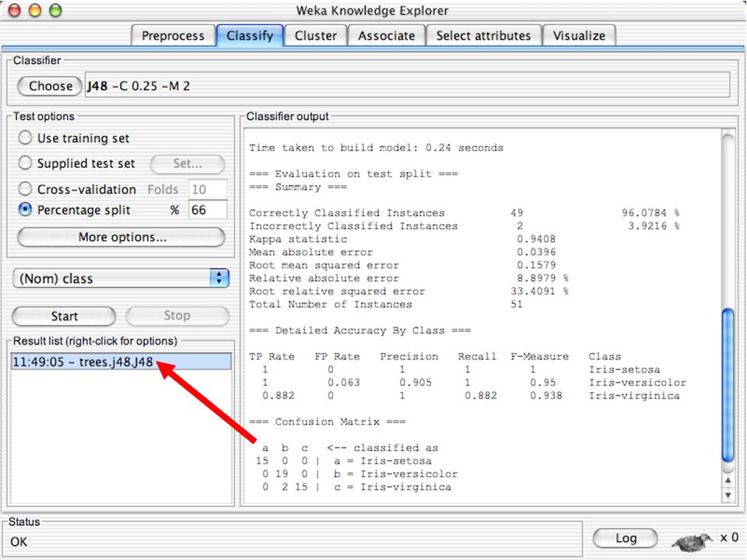Click the percentage split value field

coord(208,209)
